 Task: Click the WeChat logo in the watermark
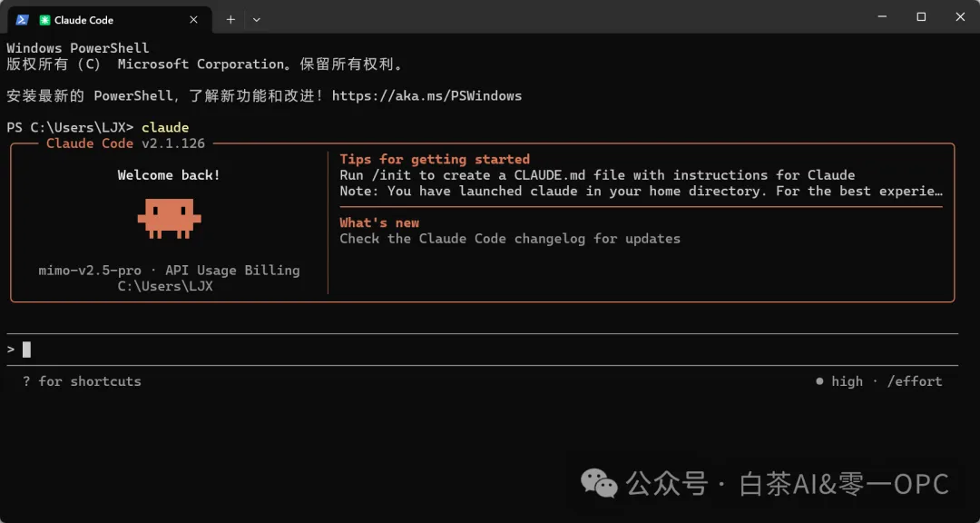pos(599,483)
